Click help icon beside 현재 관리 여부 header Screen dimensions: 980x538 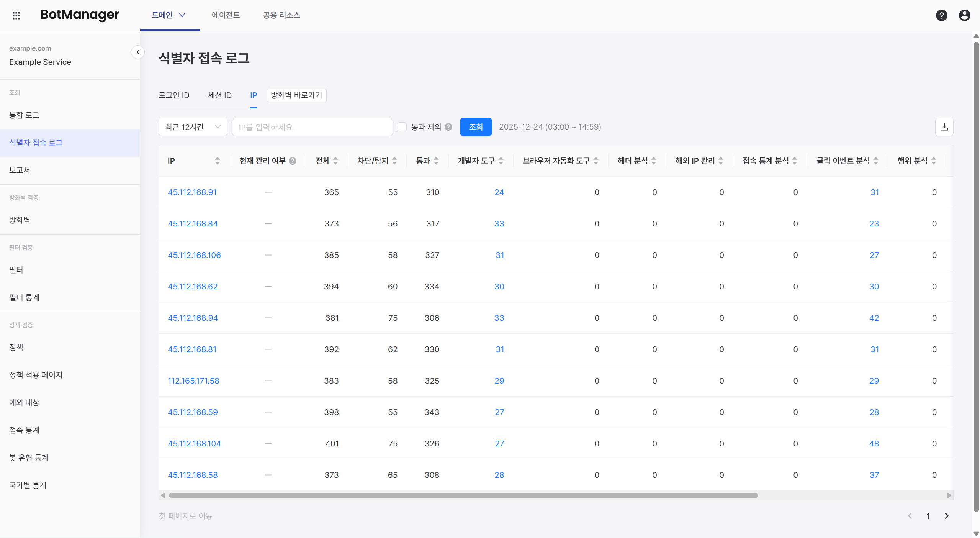[x=293, y=161]
